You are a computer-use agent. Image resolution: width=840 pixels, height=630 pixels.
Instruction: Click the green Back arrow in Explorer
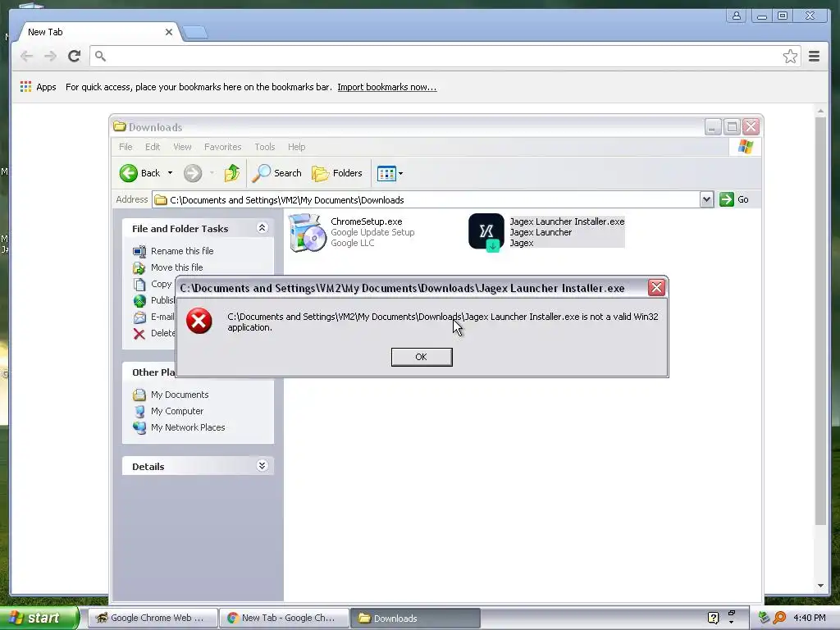click(x=129, y=173)
